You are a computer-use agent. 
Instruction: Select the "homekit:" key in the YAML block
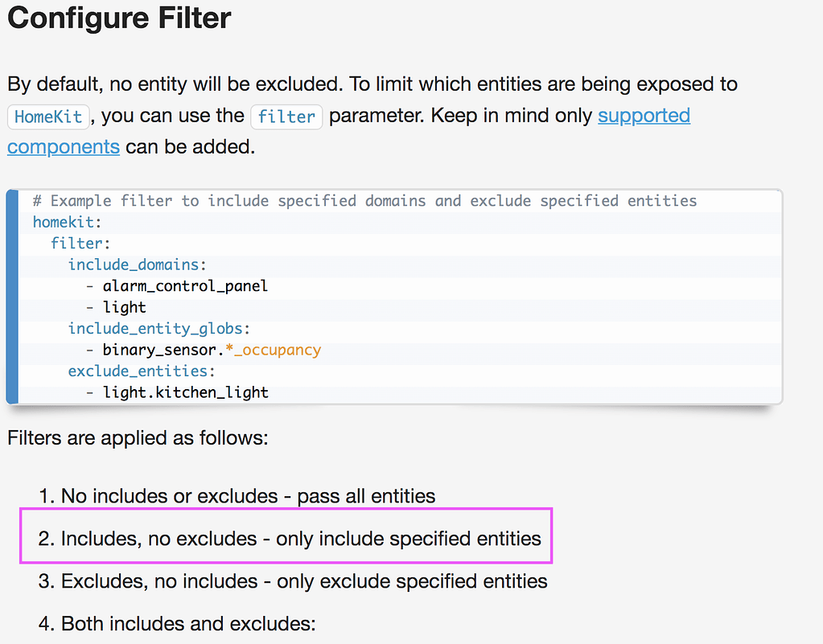(68, 222)
